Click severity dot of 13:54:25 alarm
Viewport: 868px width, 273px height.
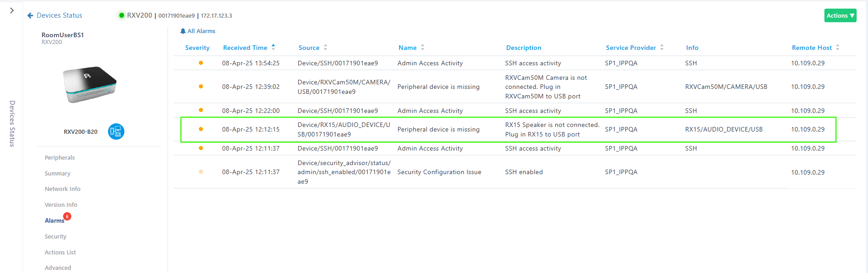[x=201, y=63]
